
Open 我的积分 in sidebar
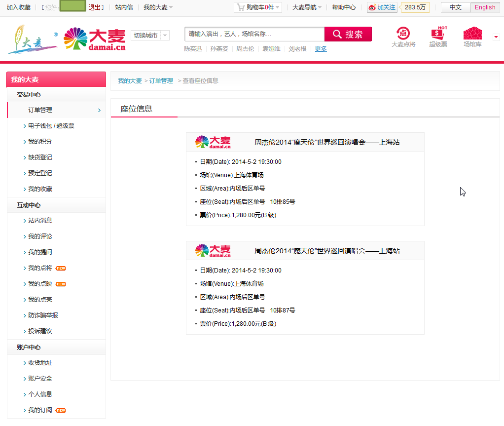[x=40, y=142]
